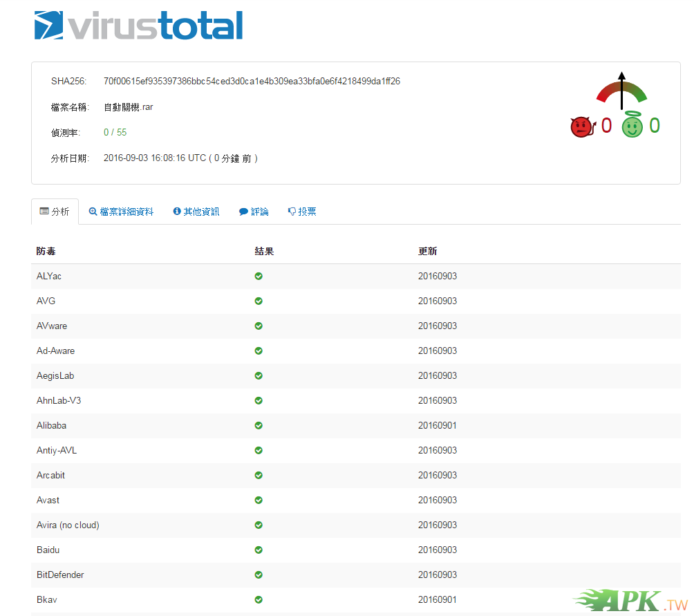Click the red devil malicious vote icon
694x616 pixels.
pos(583,127)
